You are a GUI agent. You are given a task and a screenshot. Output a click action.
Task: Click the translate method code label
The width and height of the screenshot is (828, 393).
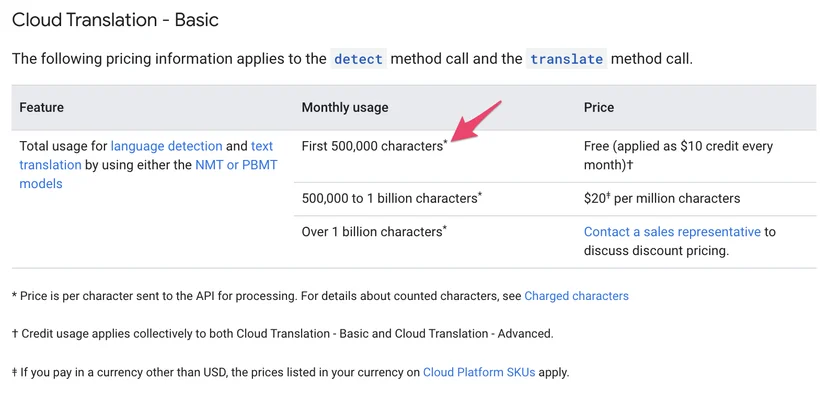pos(567,59)
